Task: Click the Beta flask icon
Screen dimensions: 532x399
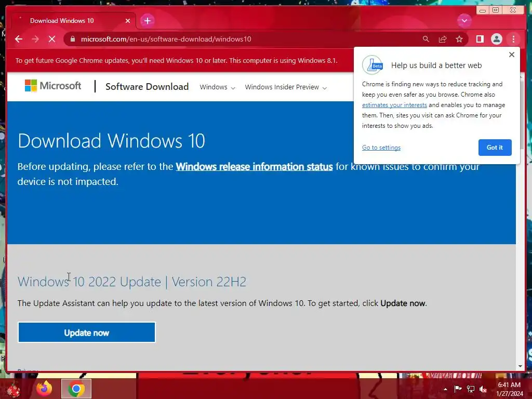Action: (x=373, y=65)
